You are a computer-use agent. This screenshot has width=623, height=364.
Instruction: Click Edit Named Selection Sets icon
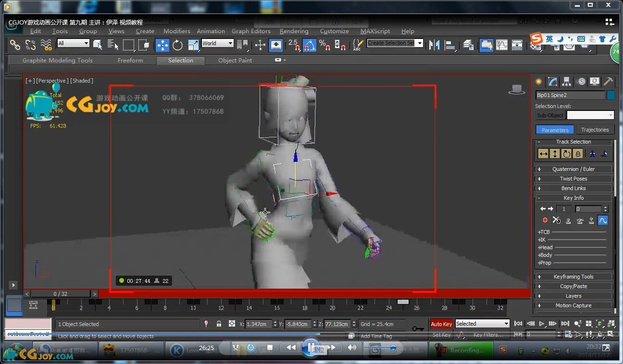tap(358, 45)
